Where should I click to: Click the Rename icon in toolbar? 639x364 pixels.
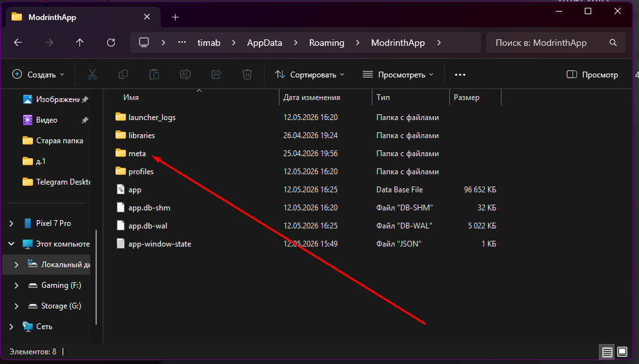pyautogui.click(x=185, y=75)
